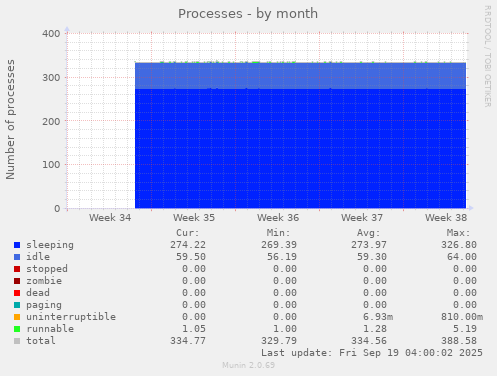Click uninterruptible average value 6.93m
This screenshot has height=376, width=497.
(378, 317)
